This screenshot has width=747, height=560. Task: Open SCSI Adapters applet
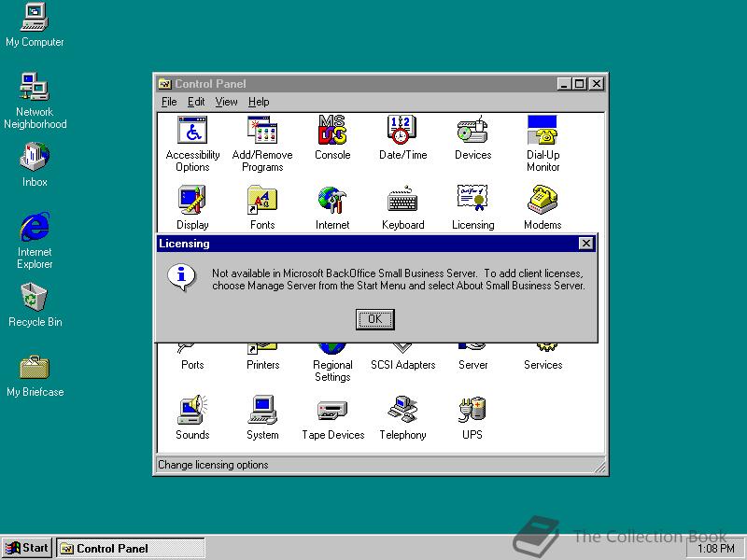point(403,358)
